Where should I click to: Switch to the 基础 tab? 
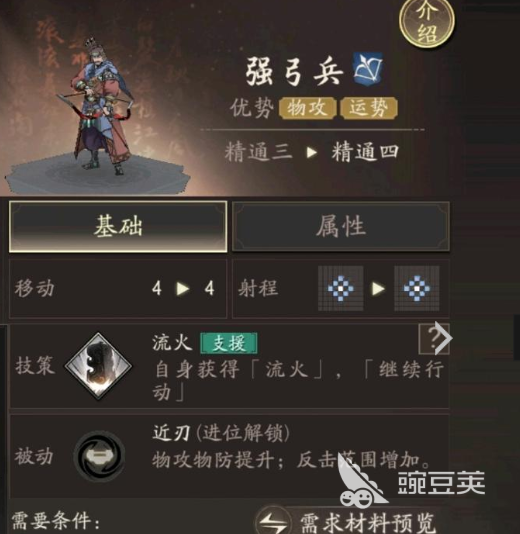118,226
